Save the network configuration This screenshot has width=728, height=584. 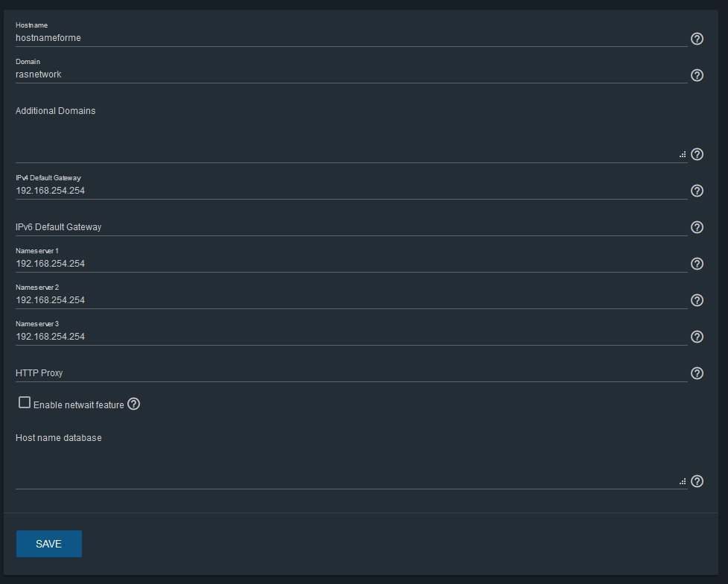coord(48,544)
